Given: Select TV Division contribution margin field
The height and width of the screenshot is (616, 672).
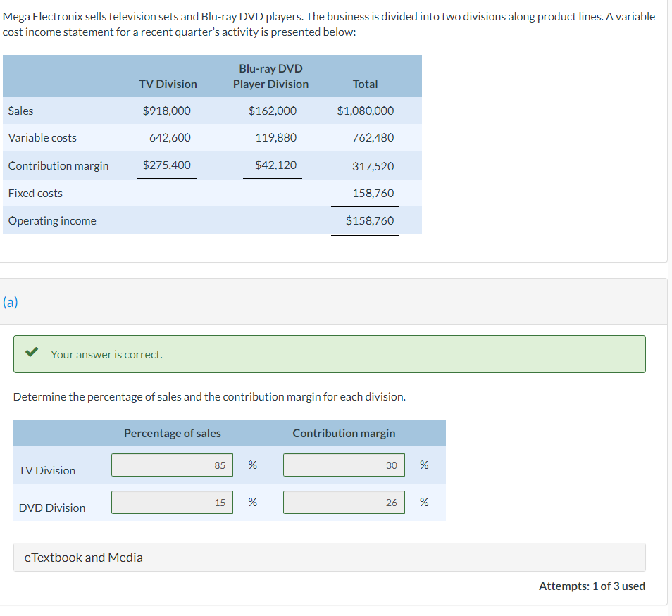Looking at the screenshot, I should pyautogui.click(x=344, y=465).
